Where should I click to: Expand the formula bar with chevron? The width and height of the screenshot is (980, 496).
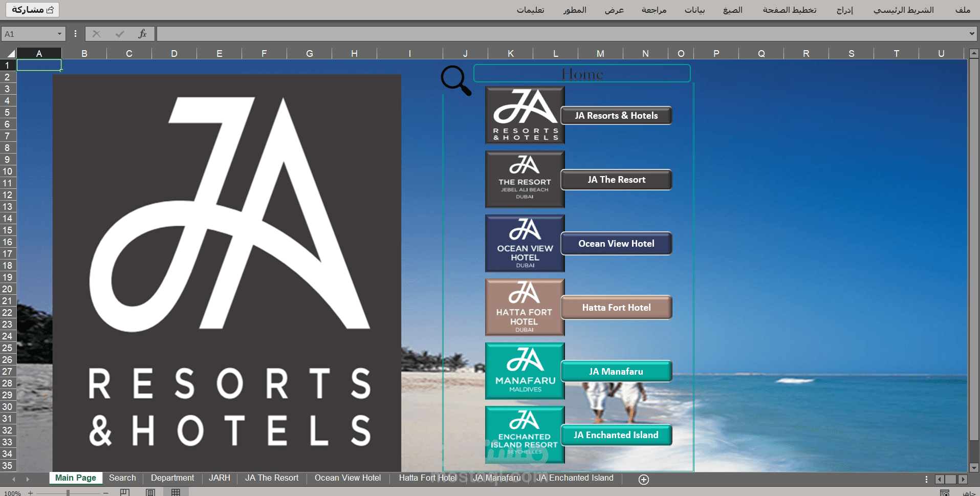[971, 34]
